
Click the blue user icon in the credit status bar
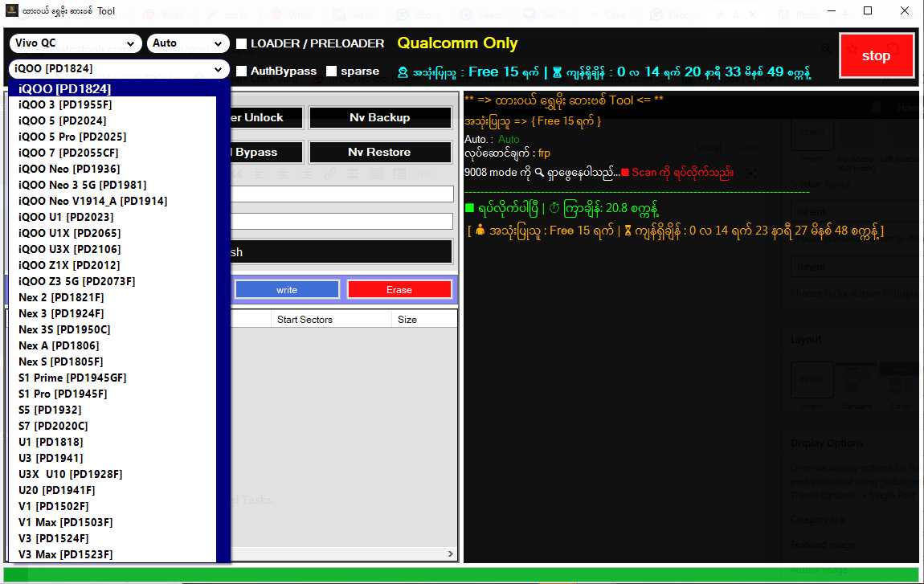coord(402,71)
